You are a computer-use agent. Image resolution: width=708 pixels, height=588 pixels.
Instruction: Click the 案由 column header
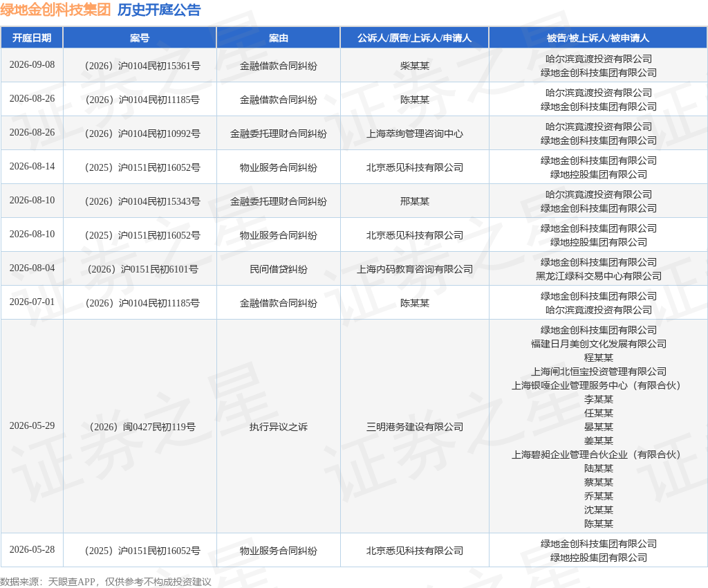pos(278,38)
